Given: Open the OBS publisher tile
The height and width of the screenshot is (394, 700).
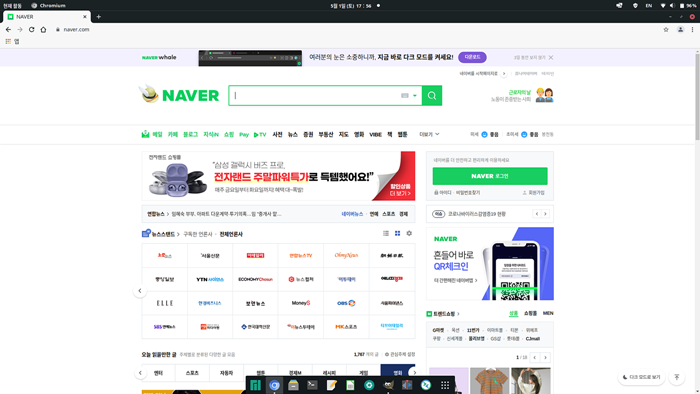Looking at the screenshot, I should click(x=346, y=303).
